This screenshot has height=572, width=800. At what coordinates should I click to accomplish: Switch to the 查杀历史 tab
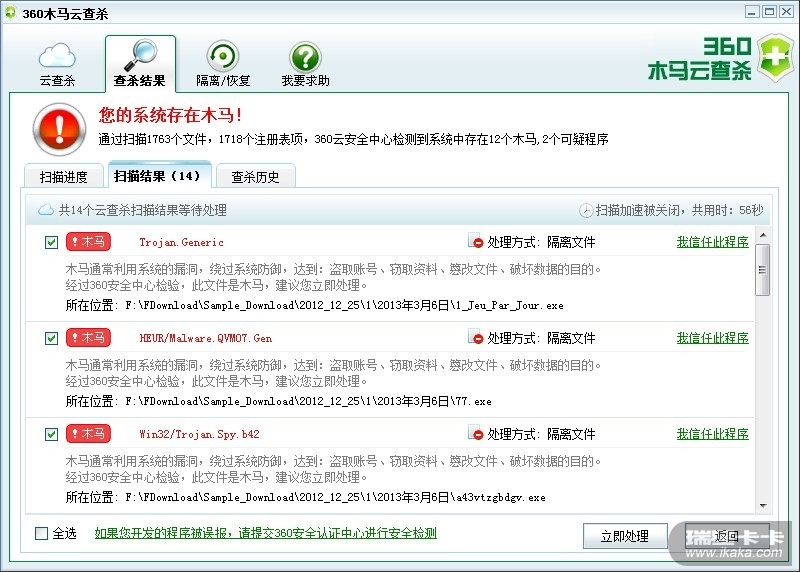coord(256,177)
